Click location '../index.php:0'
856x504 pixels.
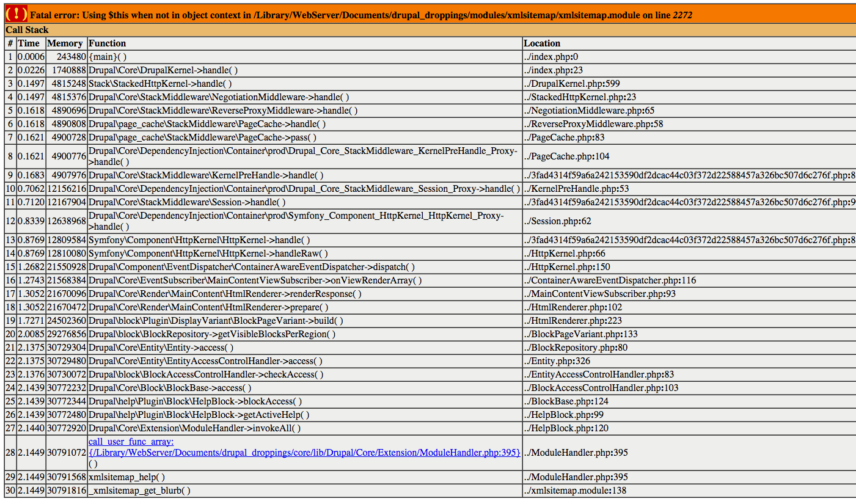[x=551, y=57]
